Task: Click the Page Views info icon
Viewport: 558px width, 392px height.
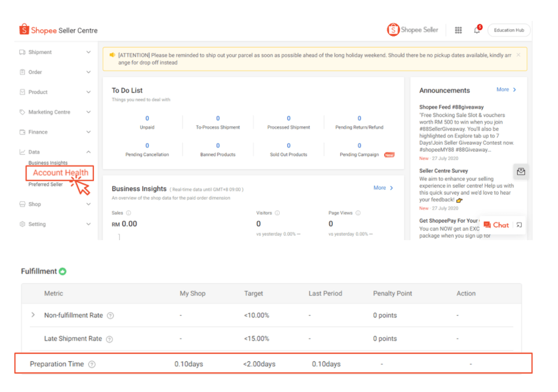Action: (358, 213)
